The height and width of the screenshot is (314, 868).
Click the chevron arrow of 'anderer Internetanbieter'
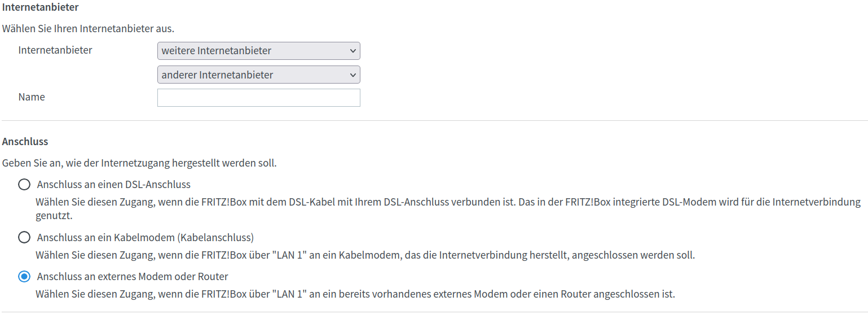click(x=353, y=75)
